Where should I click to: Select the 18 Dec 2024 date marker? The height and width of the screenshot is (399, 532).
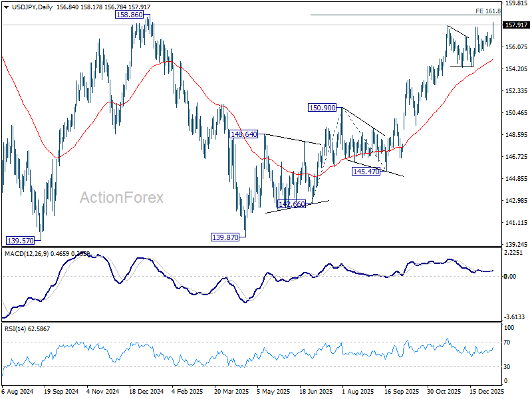146,391
